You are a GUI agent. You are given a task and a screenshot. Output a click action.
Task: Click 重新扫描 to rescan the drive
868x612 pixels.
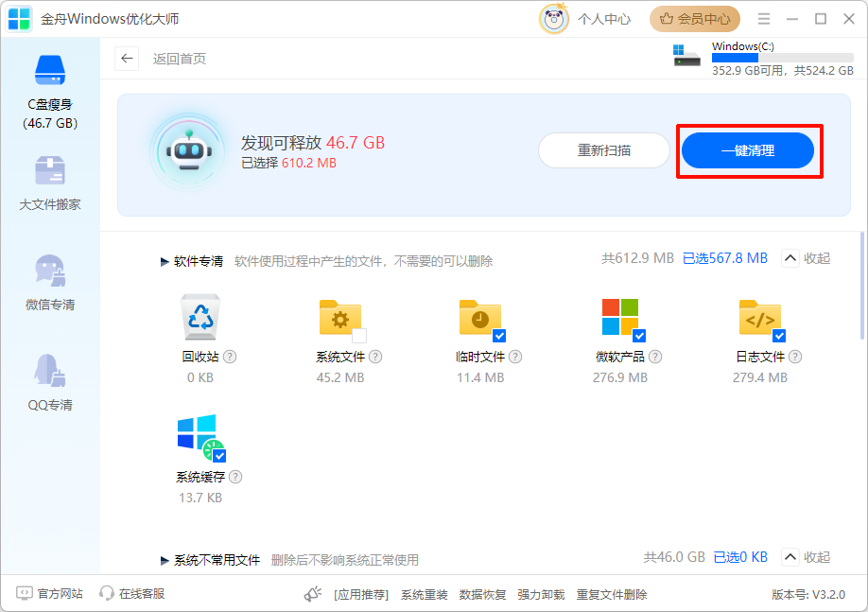[x=603, y=150]
